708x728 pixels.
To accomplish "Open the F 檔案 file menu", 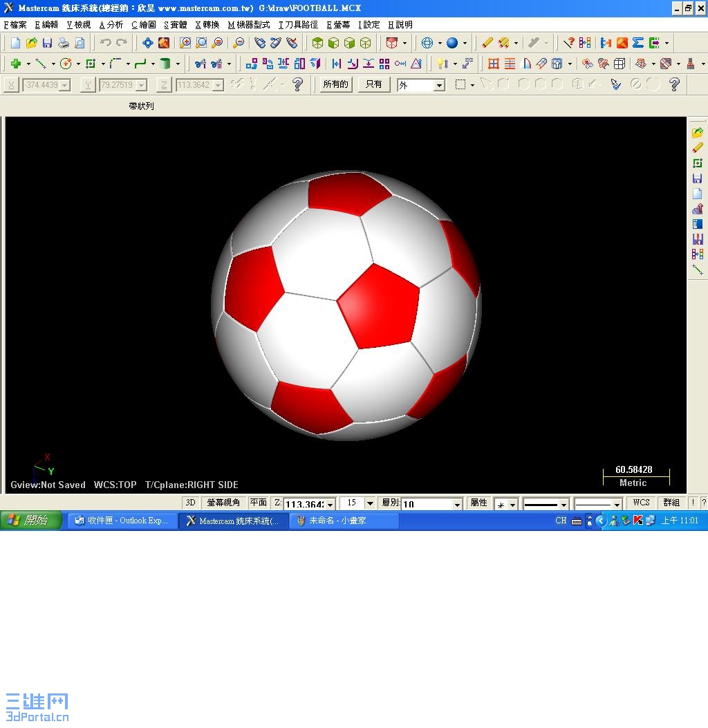I will (15, 25).
